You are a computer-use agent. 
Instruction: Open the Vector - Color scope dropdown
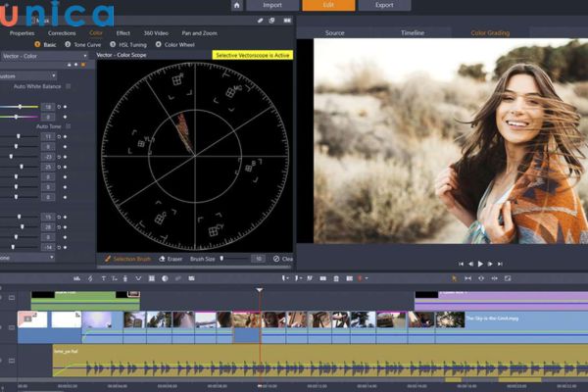click(x=44, y=56)
